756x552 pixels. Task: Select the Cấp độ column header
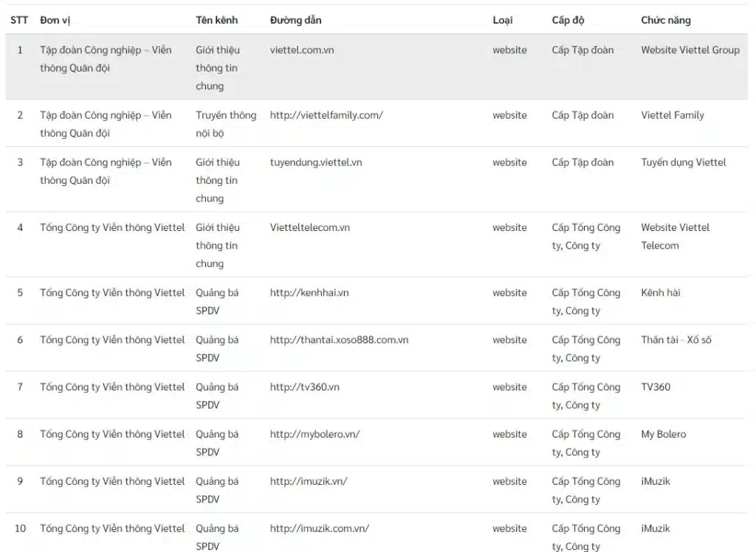click(x=568, y=20)
